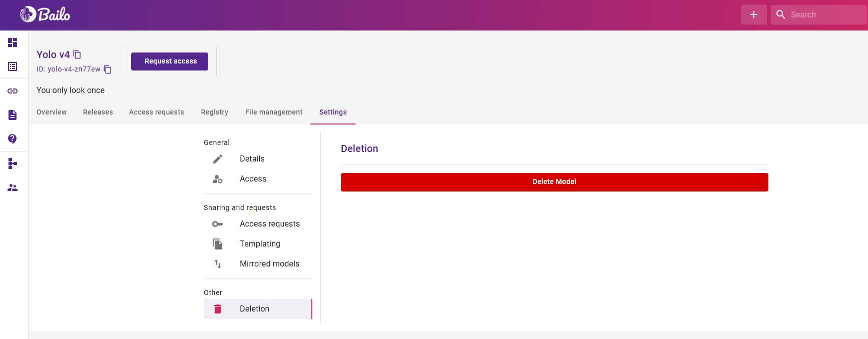Click the arrows icon beside Mirrored models

click(218, 264)
